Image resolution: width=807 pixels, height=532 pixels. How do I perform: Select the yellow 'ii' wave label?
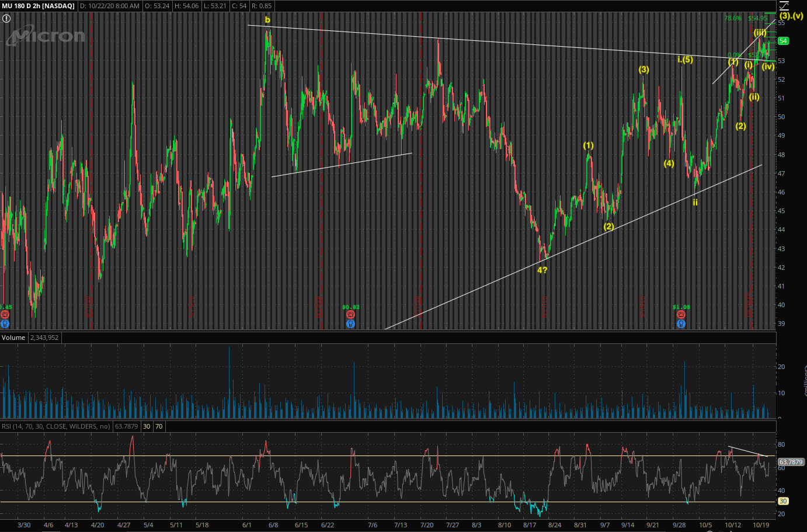pos(695,203)
